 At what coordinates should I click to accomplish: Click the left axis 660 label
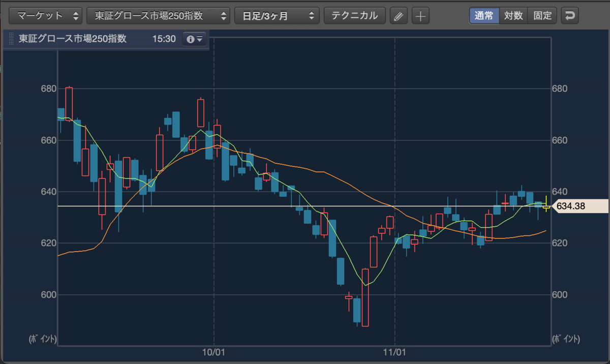click(x=48, y=140)
